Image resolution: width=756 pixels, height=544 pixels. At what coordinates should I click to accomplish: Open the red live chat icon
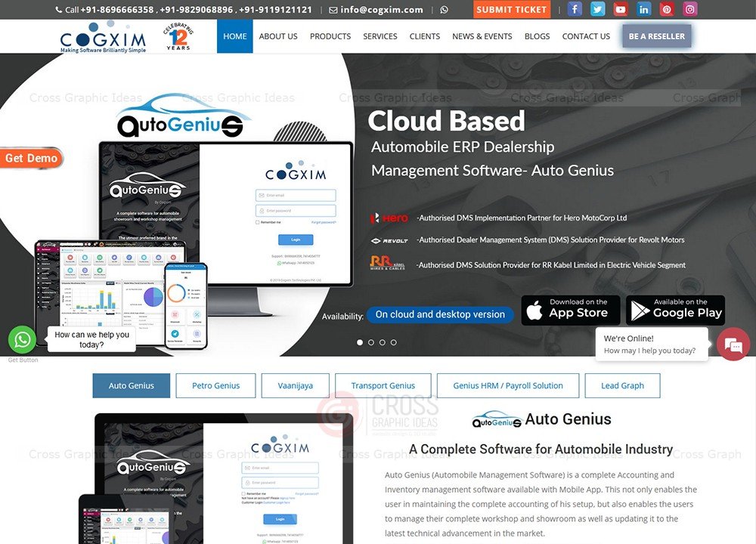[x=733, y=345]
